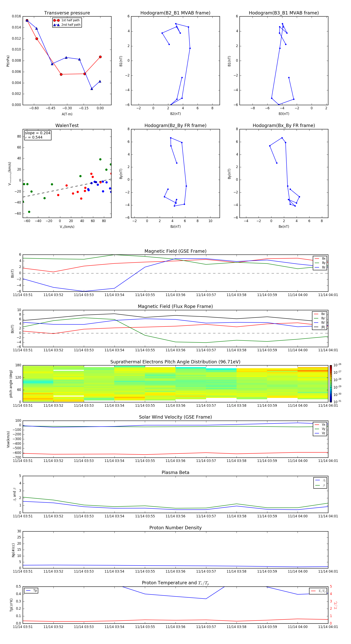This screenshot has width=351, height=644.
Task: Click the 'Te/Tp' legend entry
Action: coord(318,591)
